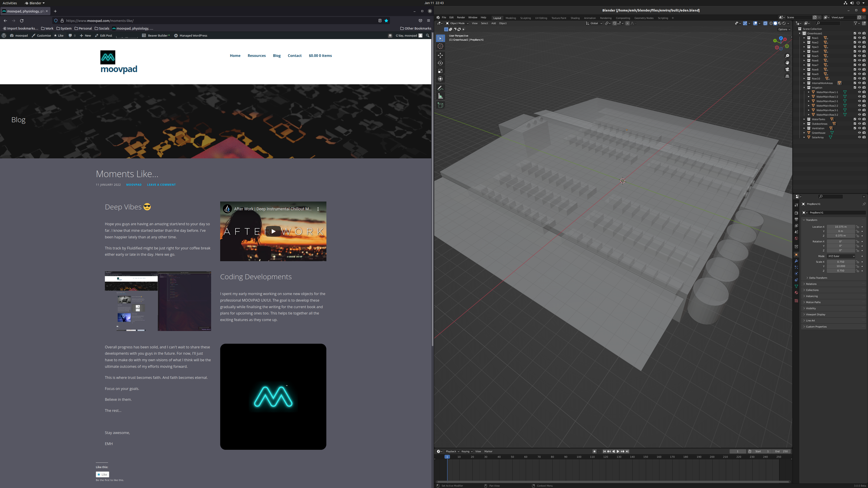Expand the Row5 collection
This screenshot has height=488, width=868.
pos(804,56)
